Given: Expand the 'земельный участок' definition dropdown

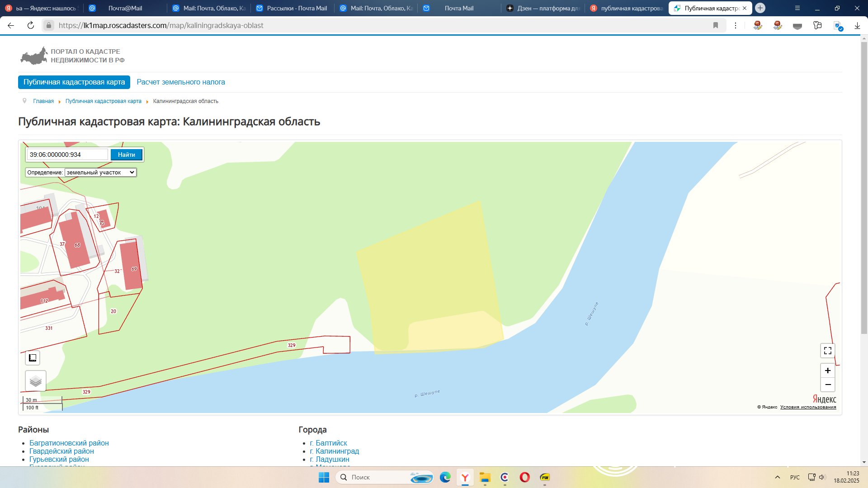Looking at the screenshot, I should click(x=100, y=172).
